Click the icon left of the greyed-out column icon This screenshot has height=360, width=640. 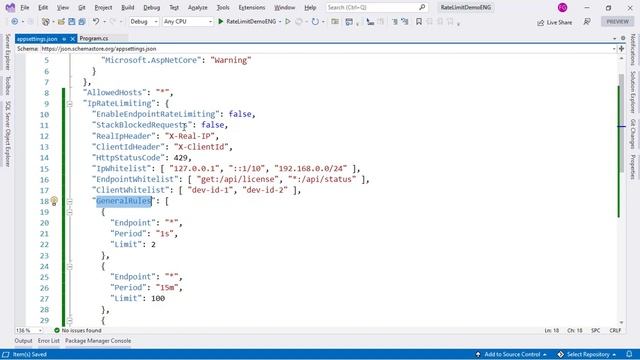point(370,22)
